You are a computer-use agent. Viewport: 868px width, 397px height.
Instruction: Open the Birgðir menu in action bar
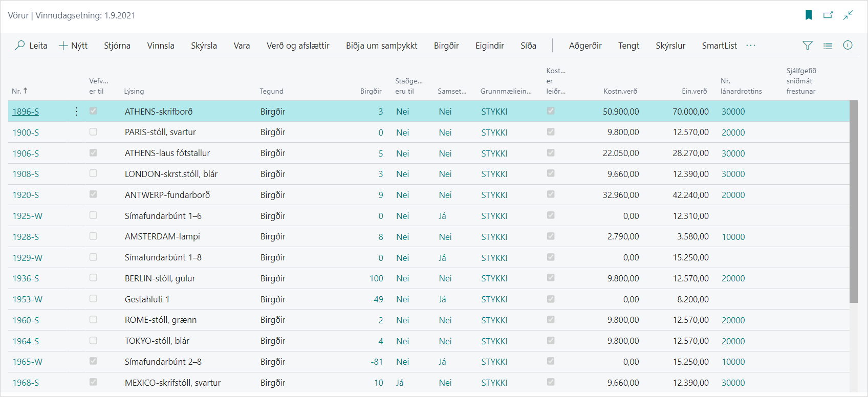pyautogui.click(x=446, y=46)
